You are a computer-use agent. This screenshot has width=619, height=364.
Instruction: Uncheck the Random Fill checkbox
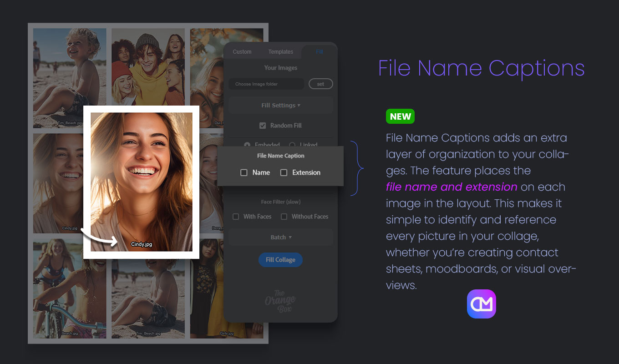point(263,126)
